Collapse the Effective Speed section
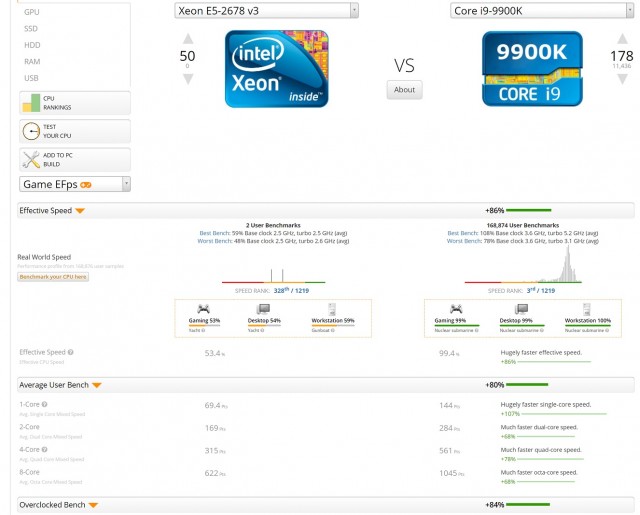 point(80,211)
